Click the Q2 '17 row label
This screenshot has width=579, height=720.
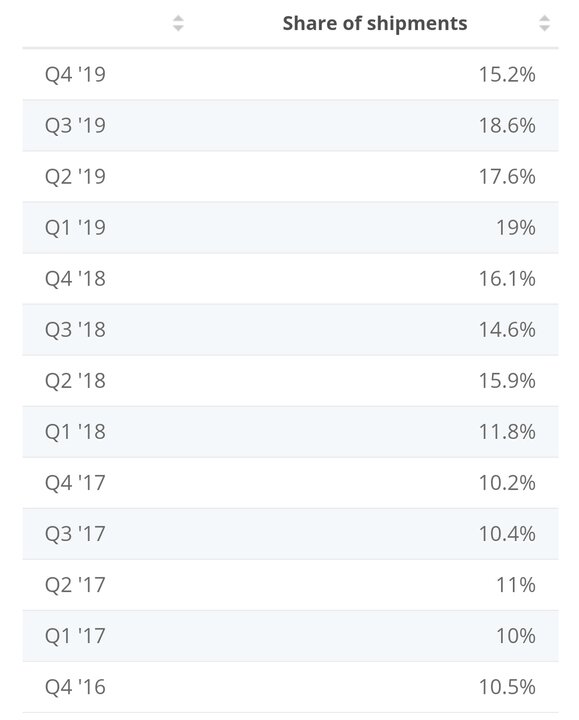tap(75, 585)
